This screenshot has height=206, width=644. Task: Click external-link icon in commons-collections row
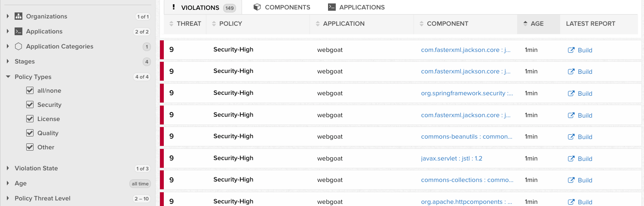[x=571, y=180]
